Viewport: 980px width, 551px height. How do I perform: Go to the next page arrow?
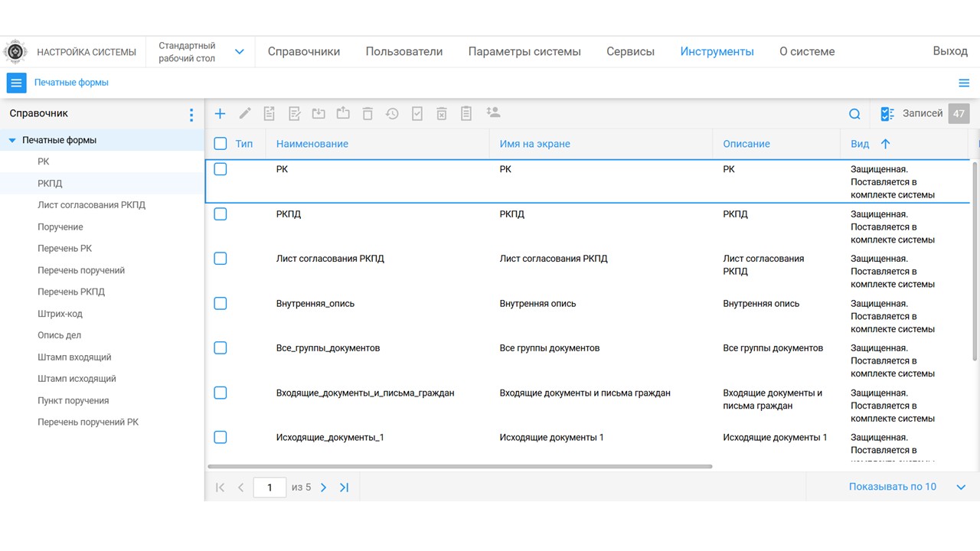(323, 487)
